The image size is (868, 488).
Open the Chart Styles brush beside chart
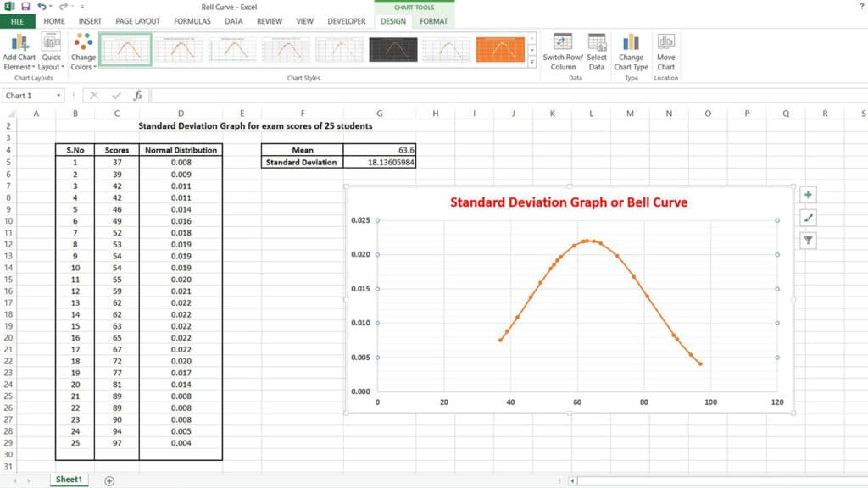point(808,217)
